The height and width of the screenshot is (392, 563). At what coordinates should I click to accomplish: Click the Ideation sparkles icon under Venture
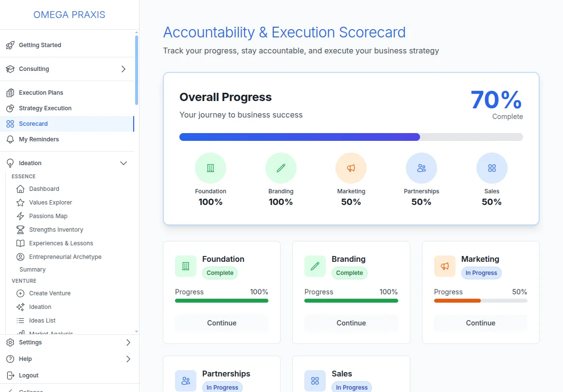20,307
